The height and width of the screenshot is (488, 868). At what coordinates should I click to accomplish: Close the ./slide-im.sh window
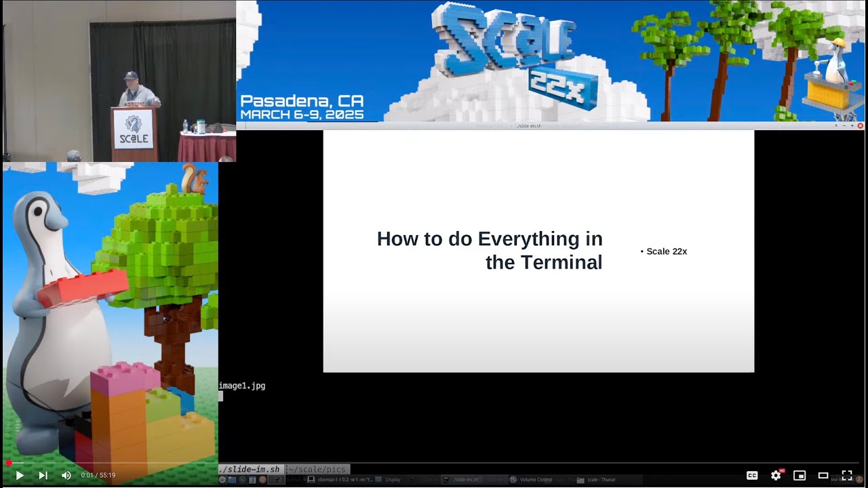point(861,125)
